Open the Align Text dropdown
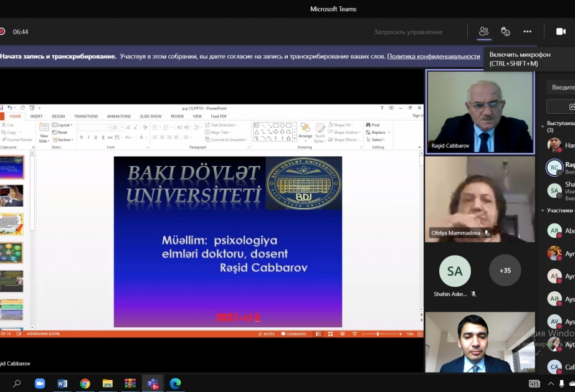Screen dimensions: 575x392 (x=218, y=133)
